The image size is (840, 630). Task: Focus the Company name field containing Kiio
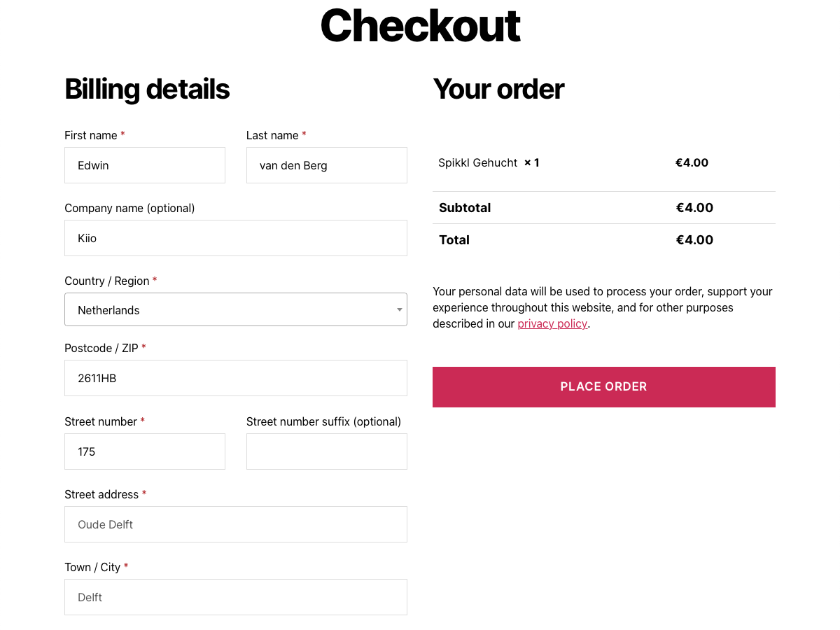coord(235,238)
